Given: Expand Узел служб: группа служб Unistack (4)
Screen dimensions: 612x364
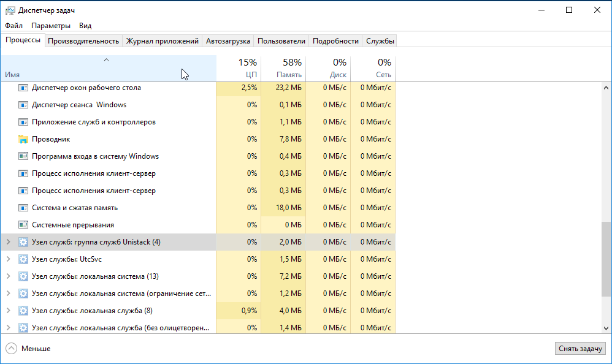Looking at the screenshot, I should click(x=8, y=242).
